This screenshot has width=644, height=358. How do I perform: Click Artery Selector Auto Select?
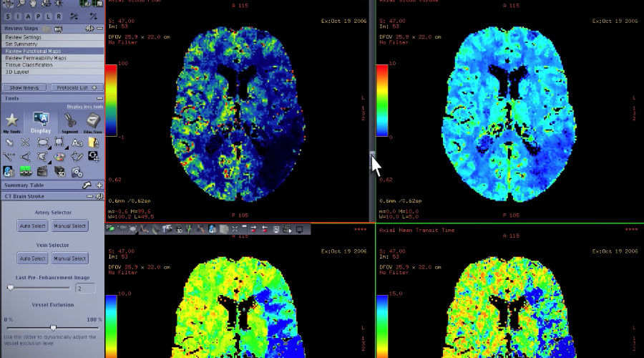coord(32,226)
